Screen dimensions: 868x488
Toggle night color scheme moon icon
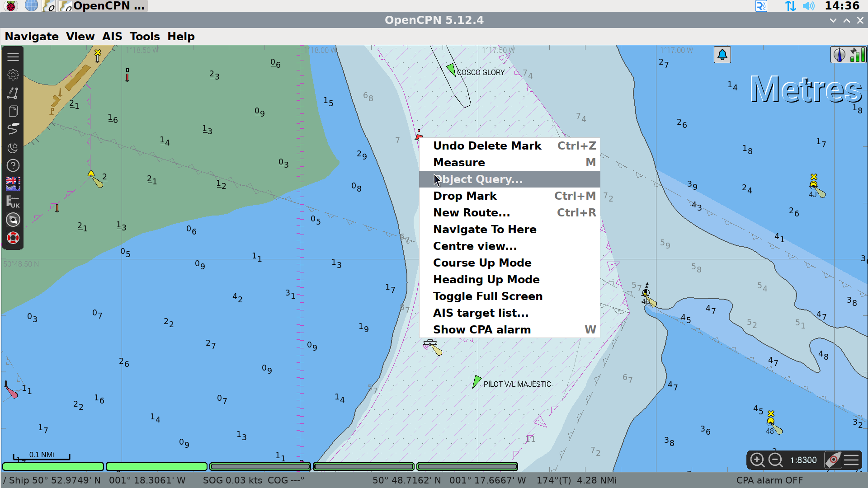13,147
